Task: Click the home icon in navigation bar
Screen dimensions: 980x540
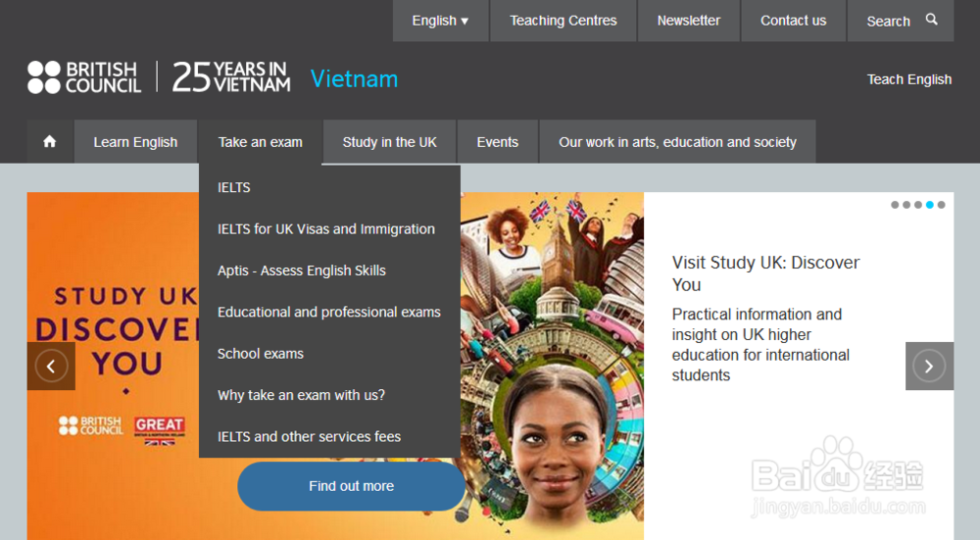Action: [50, 142]
